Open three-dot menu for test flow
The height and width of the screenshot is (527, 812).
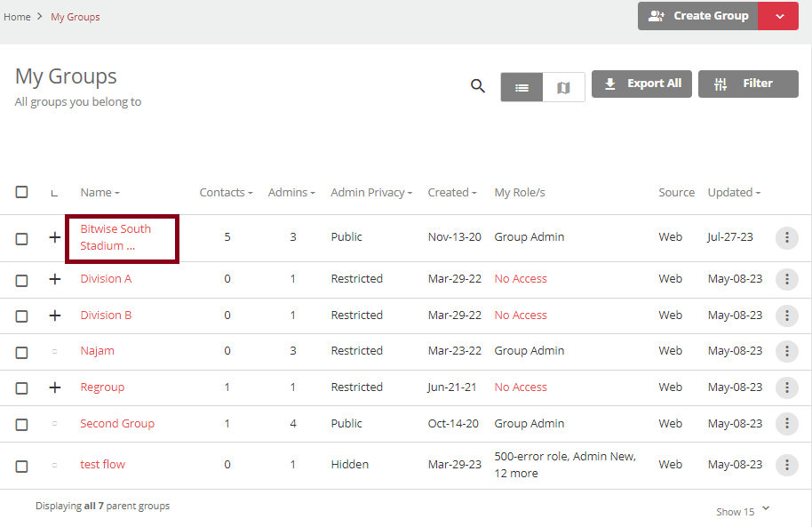[786, 466]
